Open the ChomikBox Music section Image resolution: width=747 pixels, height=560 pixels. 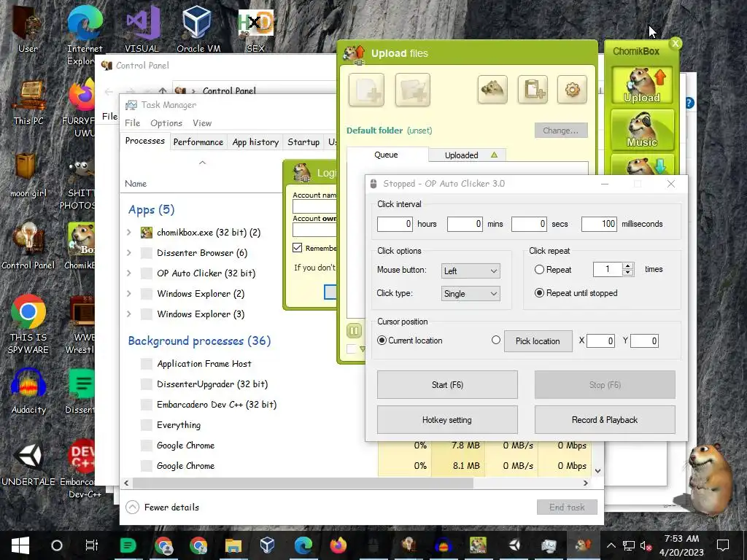coord(642,130)
